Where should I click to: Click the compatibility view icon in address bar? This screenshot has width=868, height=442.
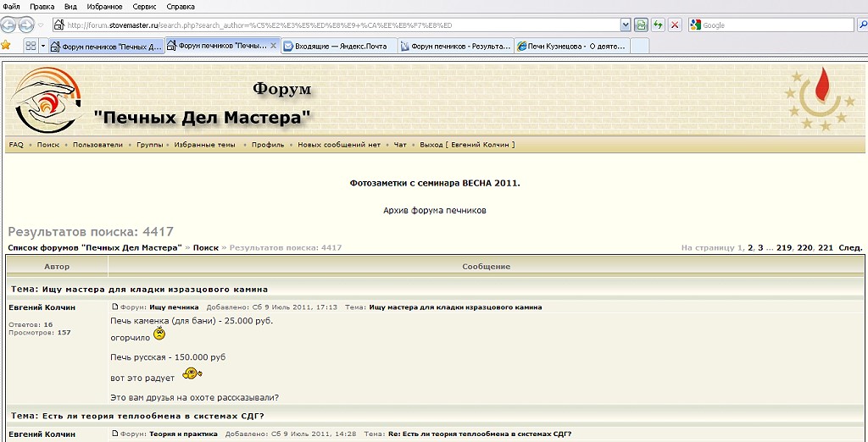642,25
